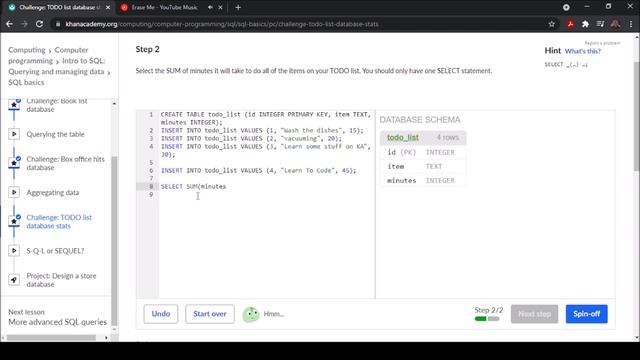Click the play icon beside S-Q-L or SEQUEL?

tap(14, 251)
